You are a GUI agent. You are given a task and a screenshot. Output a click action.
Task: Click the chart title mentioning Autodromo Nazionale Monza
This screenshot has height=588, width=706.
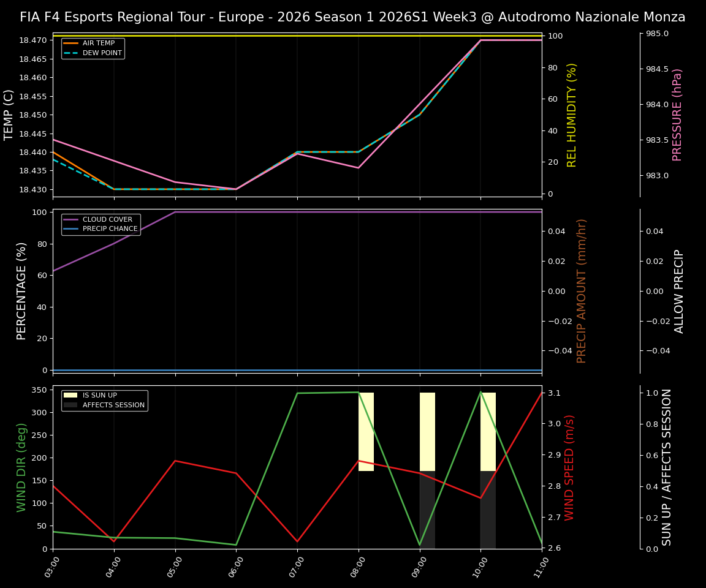(x=353, y=17)
